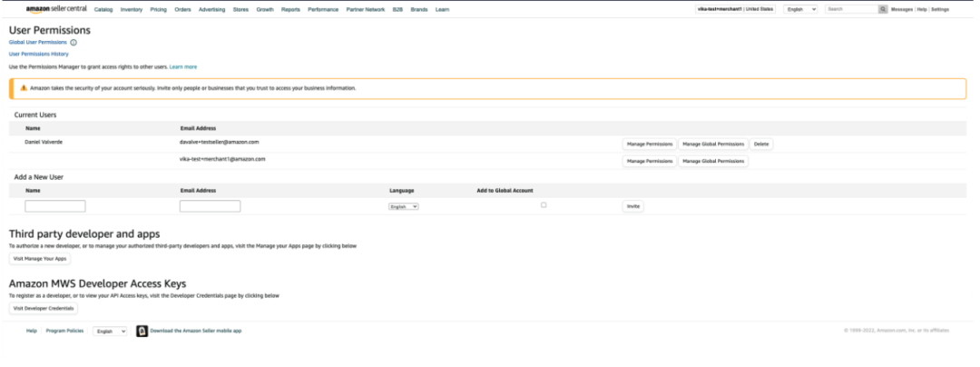Open the merchant account switcher

(x=735, y=9)
